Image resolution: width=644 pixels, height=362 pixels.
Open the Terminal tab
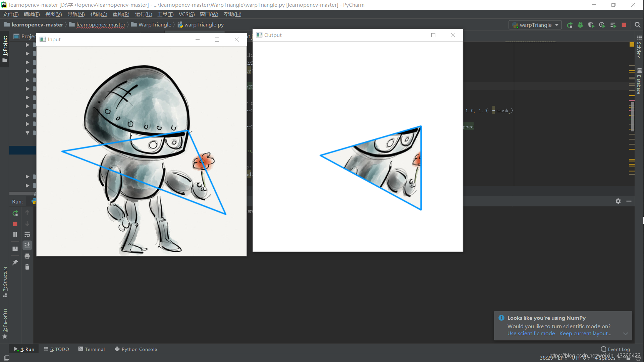(92, 349)
